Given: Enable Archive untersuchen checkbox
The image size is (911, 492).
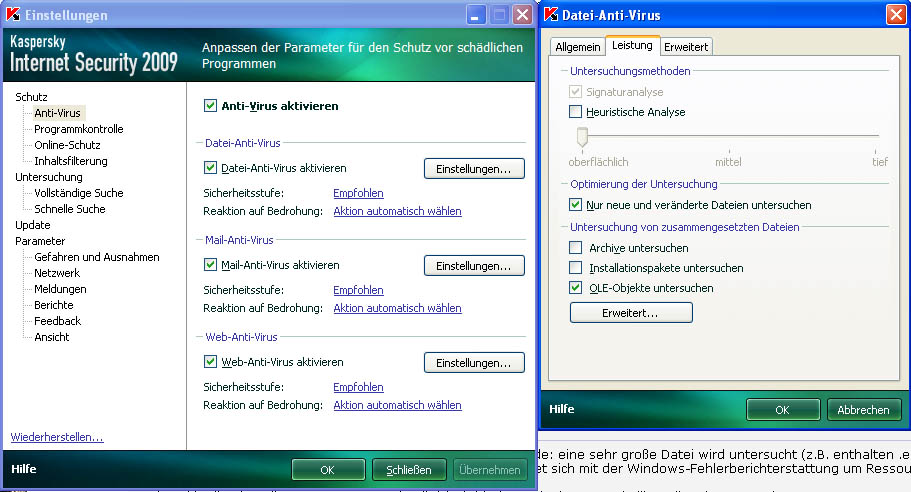Looking at the screenshot, I should pos(575,248).
